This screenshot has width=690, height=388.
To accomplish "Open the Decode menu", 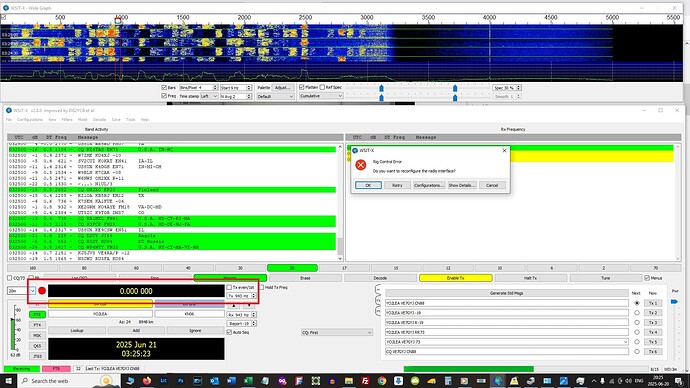I will pos(99,120).
